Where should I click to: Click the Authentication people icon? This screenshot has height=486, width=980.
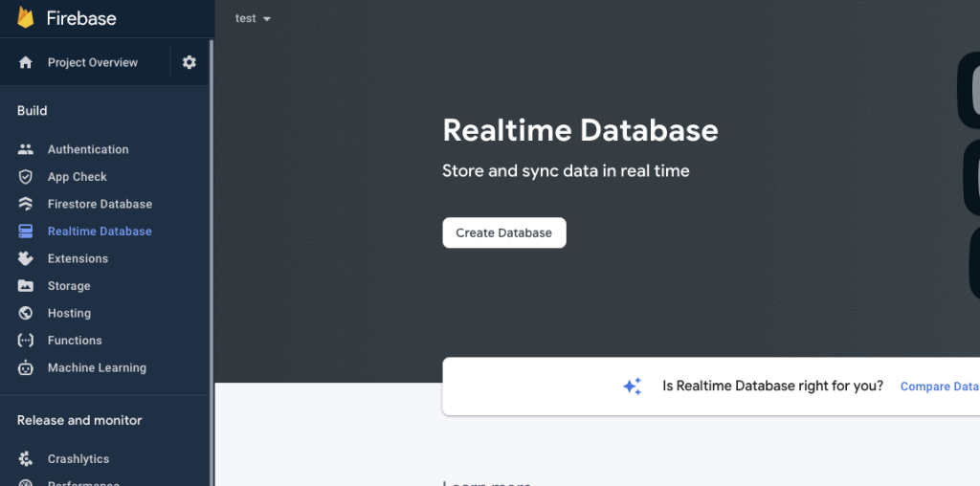26,149
